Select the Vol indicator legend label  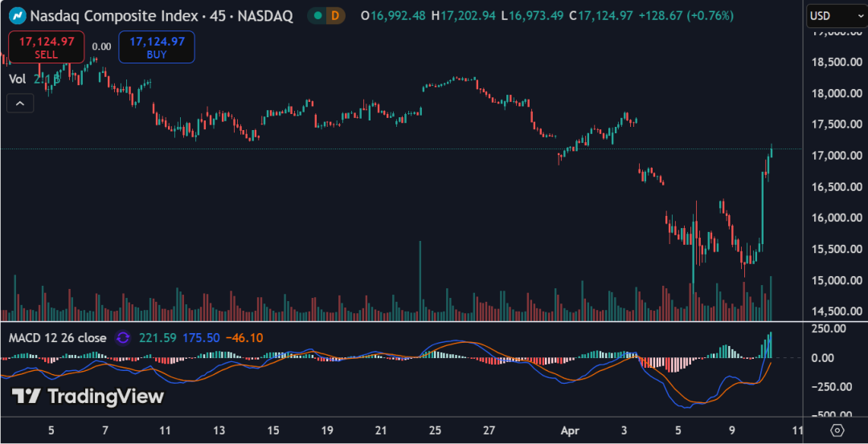point(17,79)
